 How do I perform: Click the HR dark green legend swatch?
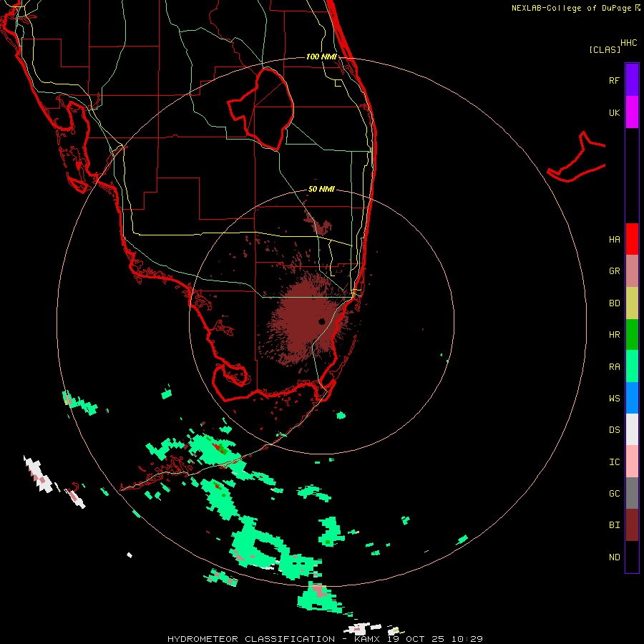click(632, 334)
